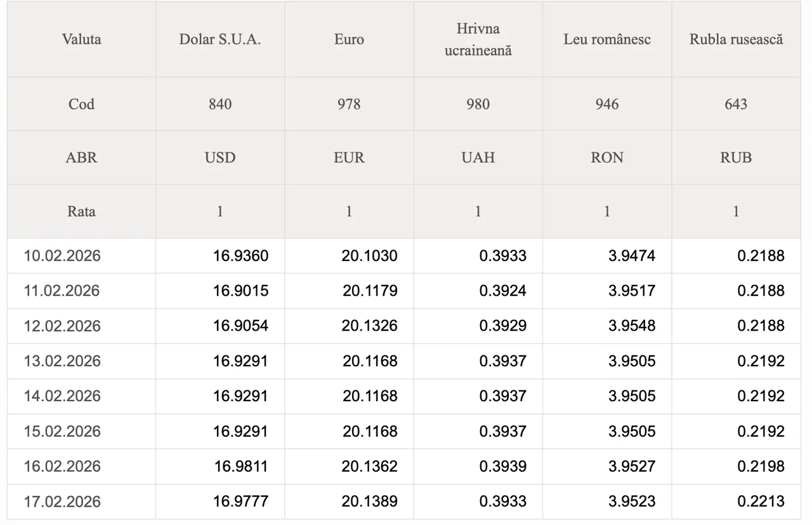Select RON rate 3.9548

(x=632, y=326)
